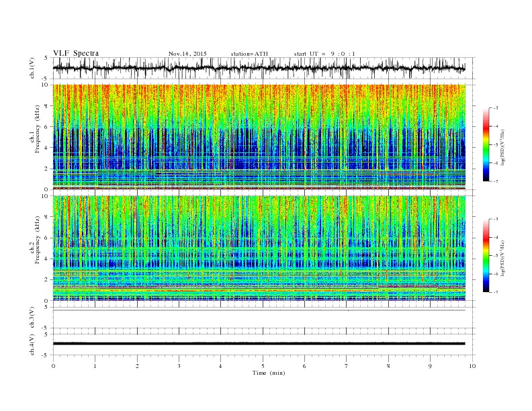
Task: Click the time axis tick label "9"
Action: 430,366
